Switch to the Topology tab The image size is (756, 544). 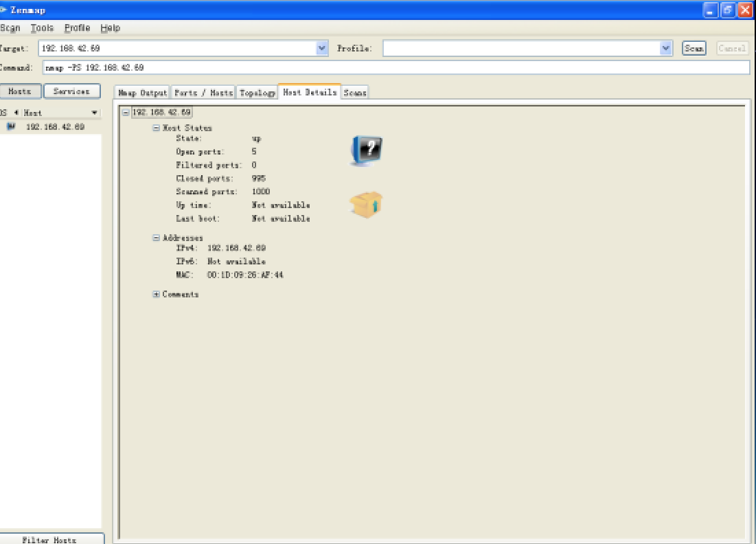(x=257, y=93)
